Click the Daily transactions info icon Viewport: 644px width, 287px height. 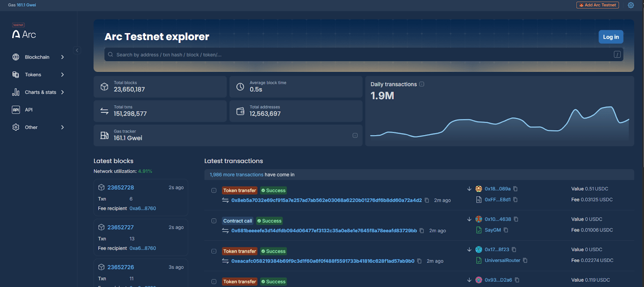[x=421, y=84]
